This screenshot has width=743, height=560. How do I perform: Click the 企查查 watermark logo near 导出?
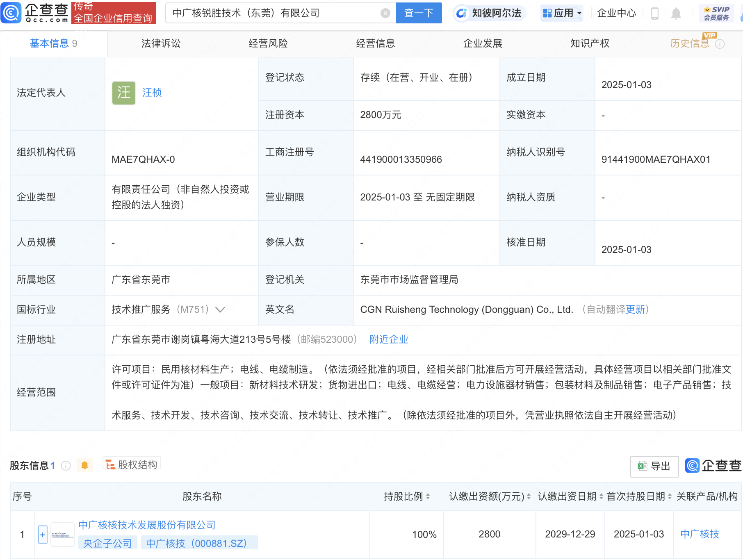[713, 466]
